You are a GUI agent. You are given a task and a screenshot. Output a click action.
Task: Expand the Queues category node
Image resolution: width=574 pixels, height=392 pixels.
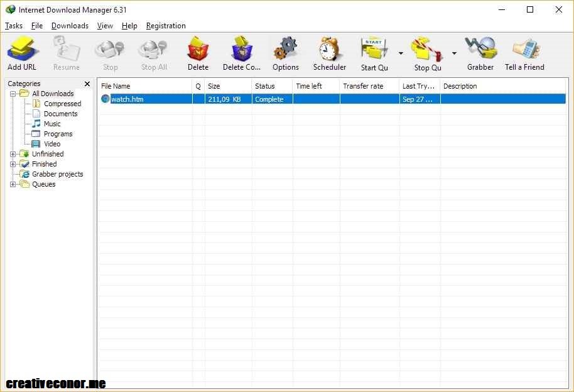[13, 184]
